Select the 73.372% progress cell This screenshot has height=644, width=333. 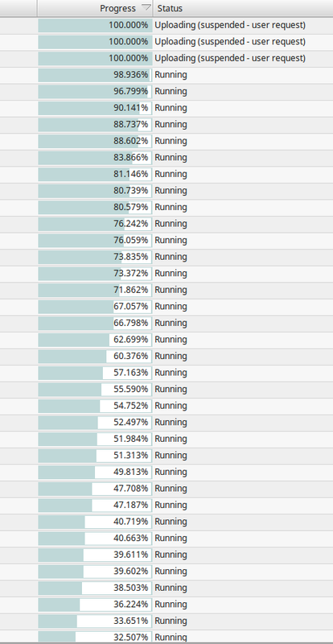tap(95, 273)
